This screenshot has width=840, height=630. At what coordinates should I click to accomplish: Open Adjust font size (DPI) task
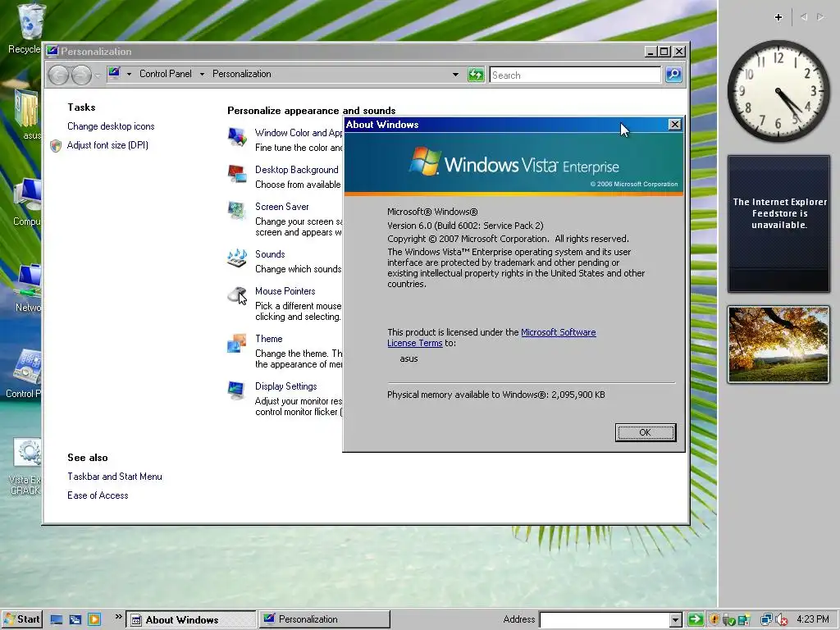107,145
